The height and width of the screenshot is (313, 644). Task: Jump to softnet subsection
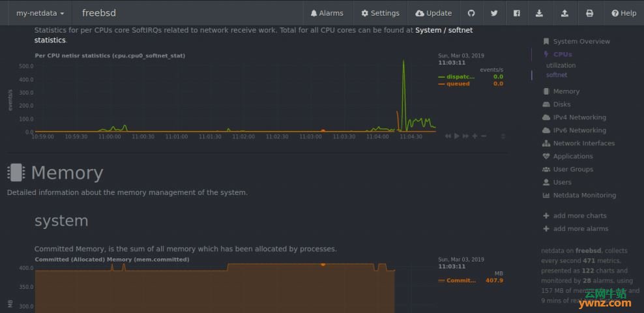click(x=557, y=75)
